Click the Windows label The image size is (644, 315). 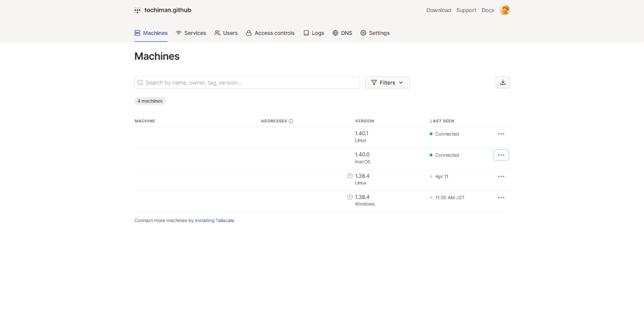coord(365,204)
